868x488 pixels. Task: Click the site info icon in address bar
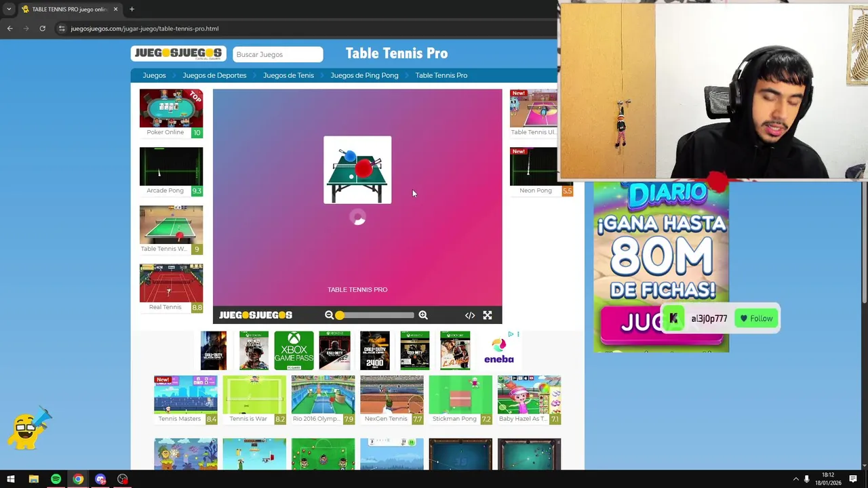pos(62,28)
